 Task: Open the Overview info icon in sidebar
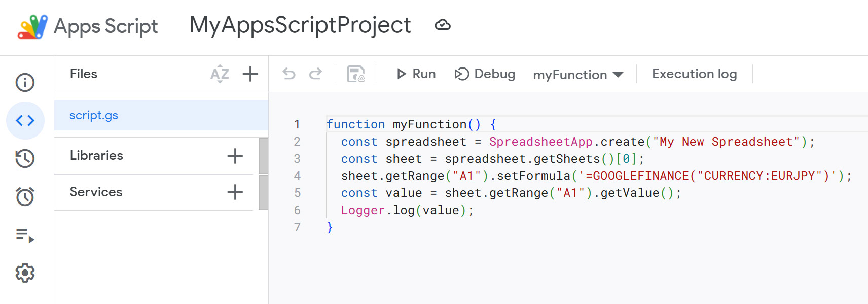click(25, 82)
